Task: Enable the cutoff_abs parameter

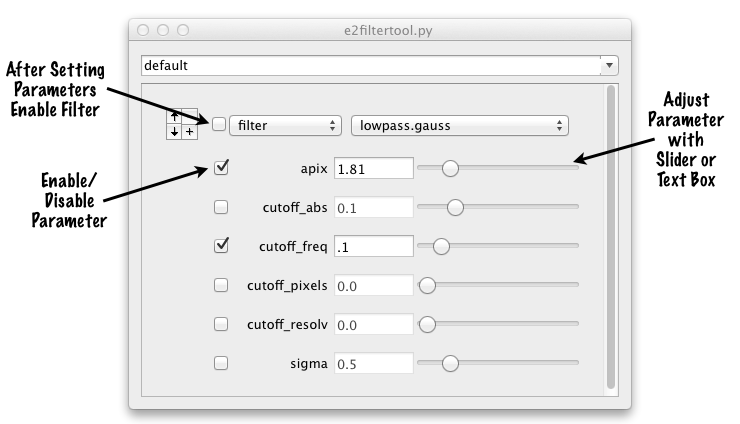Action: (222, 207)
